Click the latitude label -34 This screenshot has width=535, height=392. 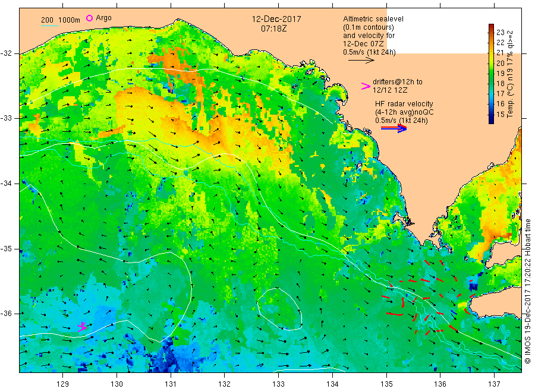7,184
